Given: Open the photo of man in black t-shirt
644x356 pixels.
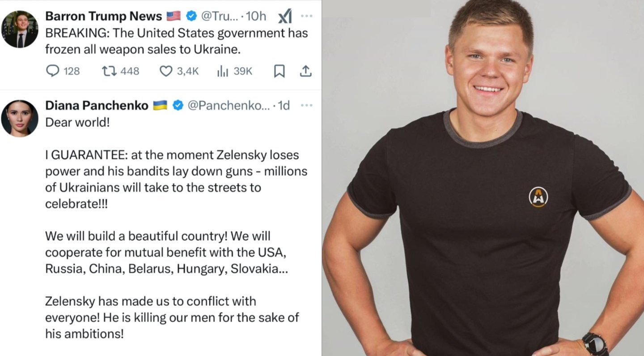Looking at the screenshot, I should point(483,179).
